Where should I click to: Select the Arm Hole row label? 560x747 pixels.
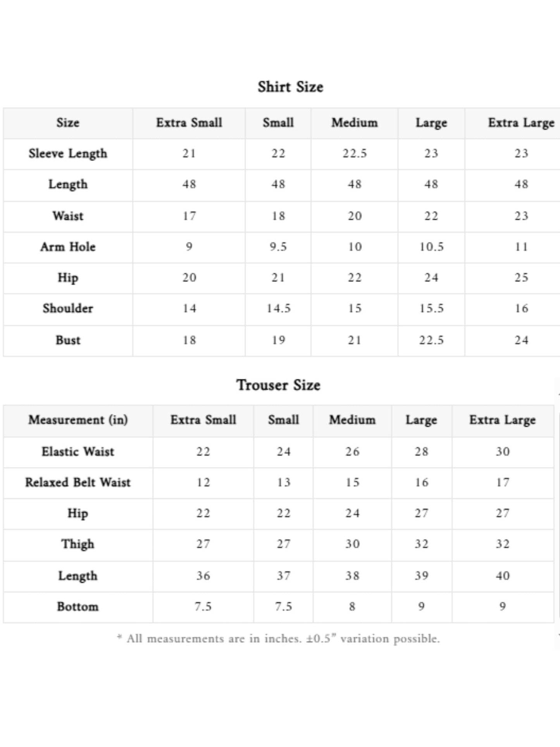68,247
